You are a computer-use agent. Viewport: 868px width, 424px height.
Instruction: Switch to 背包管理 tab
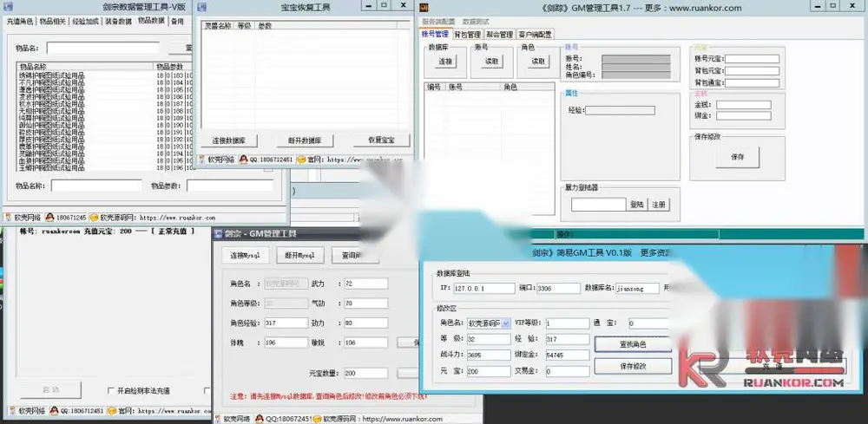468,35
